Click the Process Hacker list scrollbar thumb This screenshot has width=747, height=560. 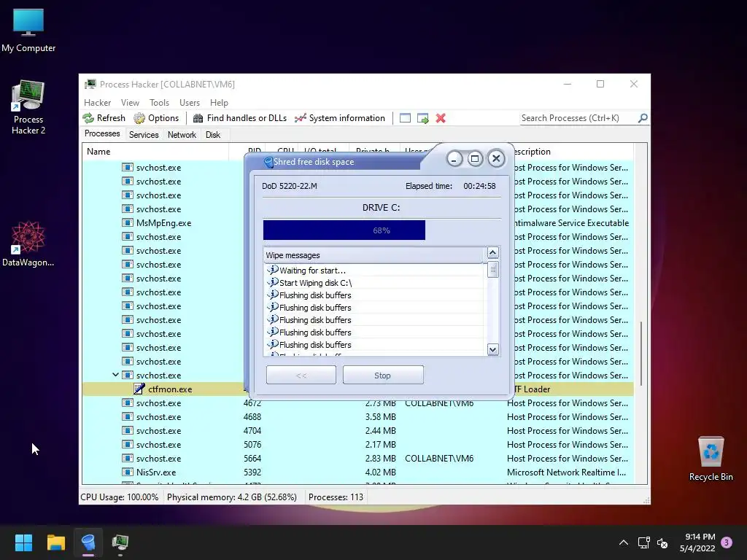point(641,354)
